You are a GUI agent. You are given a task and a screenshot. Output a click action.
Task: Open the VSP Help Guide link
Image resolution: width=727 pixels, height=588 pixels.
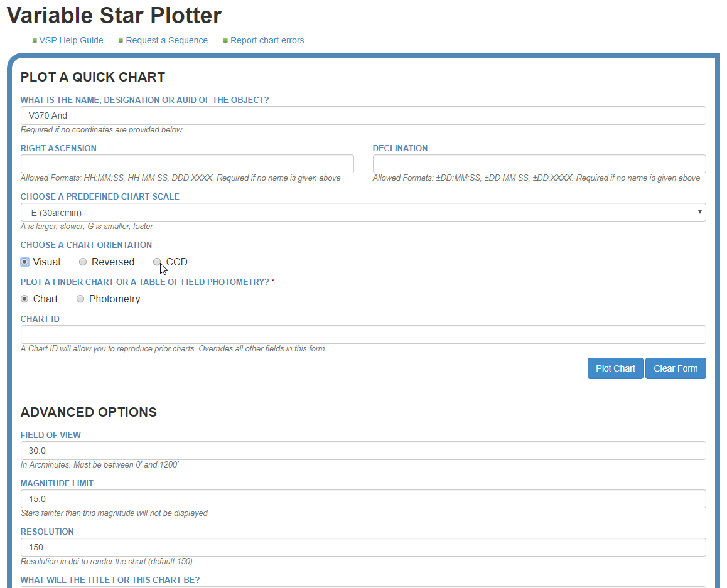tap(71, 40)
